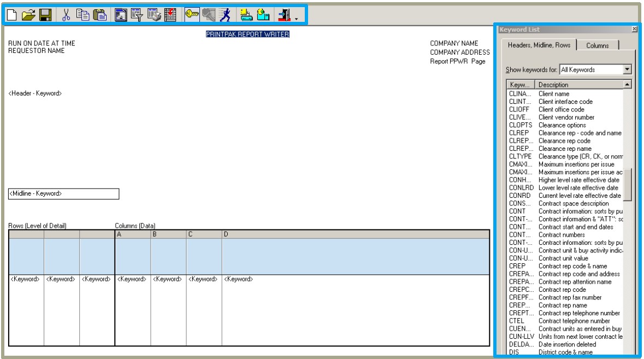Click the keyword list scrollbar up arrow
The image size is (644, 359).
click(627, 84)
